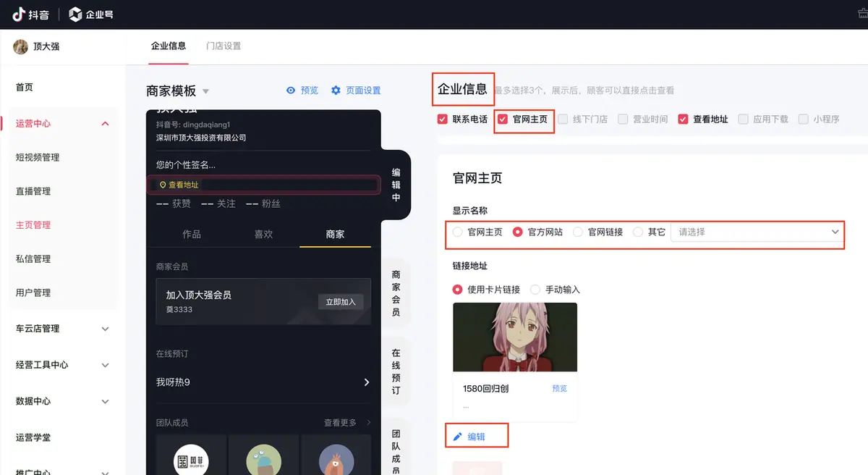Click the Douyin logo in header

click(x=29, y=14)
